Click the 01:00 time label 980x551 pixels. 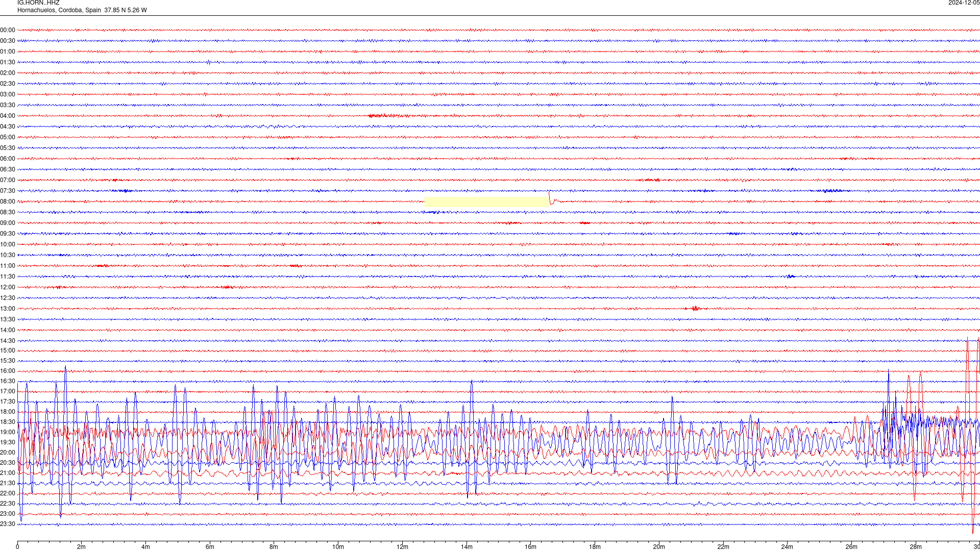[x=8, y=52]
